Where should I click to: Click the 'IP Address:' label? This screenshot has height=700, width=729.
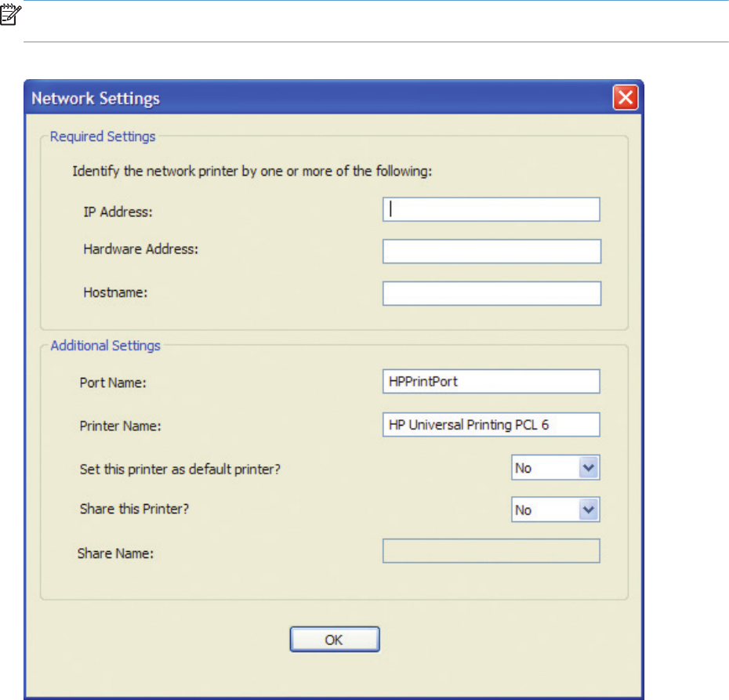pyautogui.click(x=118, y=212)
